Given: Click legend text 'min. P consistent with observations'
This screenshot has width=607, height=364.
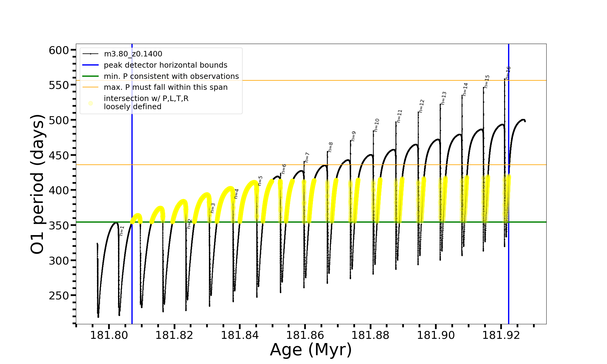Looking at the screenshot, I should (x=171, y=76).
